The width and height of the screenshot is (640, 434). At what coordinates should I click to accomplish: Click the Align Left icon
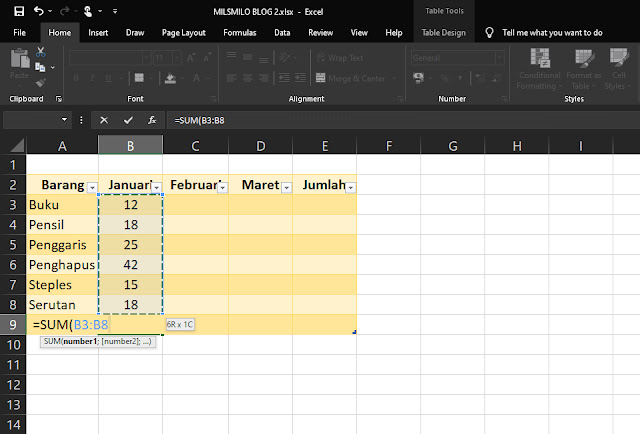coord(231,78)
